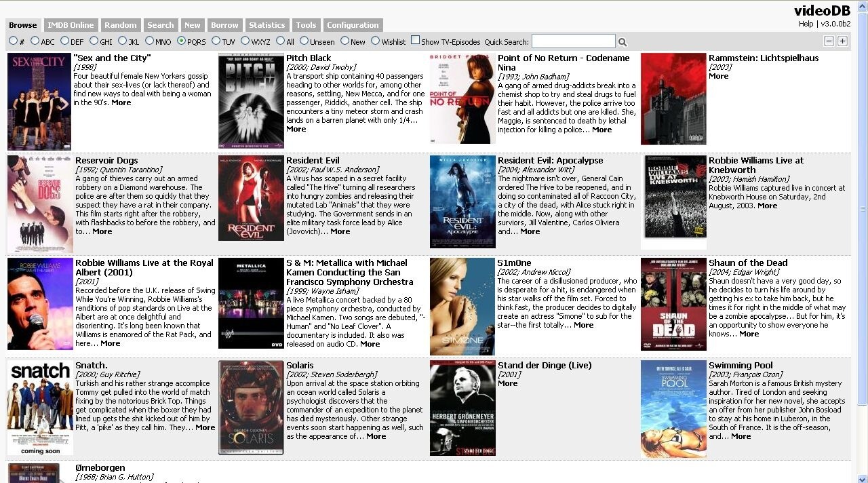The height and width of the screenshot is (483, 868).
Task: Open the S & M Metallica DVD cover
Action: point(251,304)
